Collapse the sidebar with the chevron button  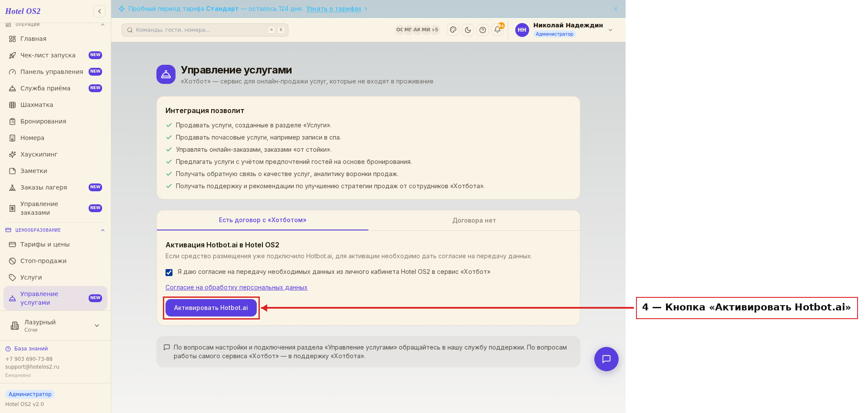99,11
